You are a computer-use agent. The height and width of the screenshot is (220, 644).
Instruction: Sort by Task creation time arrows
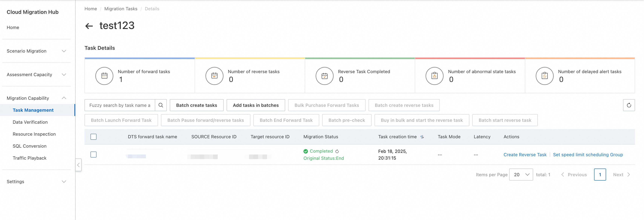(422, 137)
